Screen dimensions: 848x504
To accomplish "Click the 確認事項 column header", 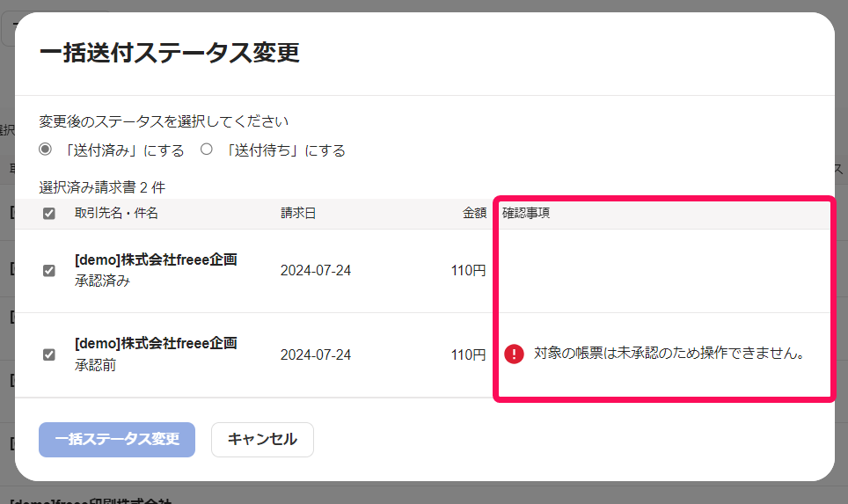I will point(526,213).
